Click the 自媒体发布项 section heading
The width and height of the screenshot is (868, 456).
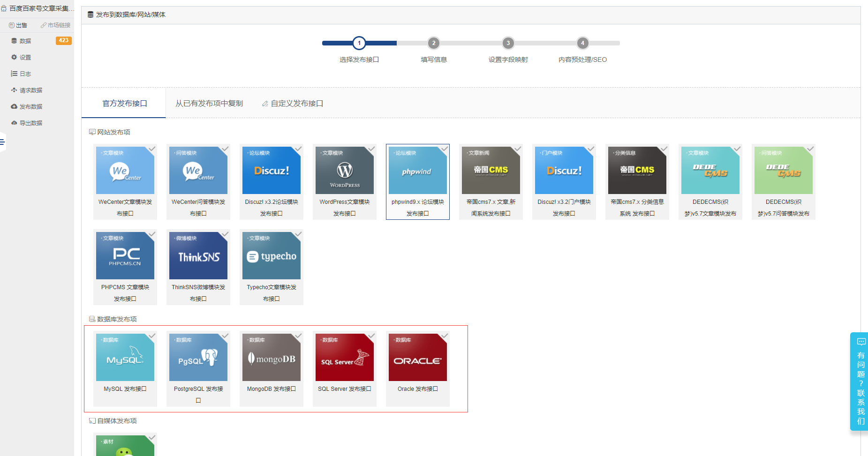click(113, 421)
